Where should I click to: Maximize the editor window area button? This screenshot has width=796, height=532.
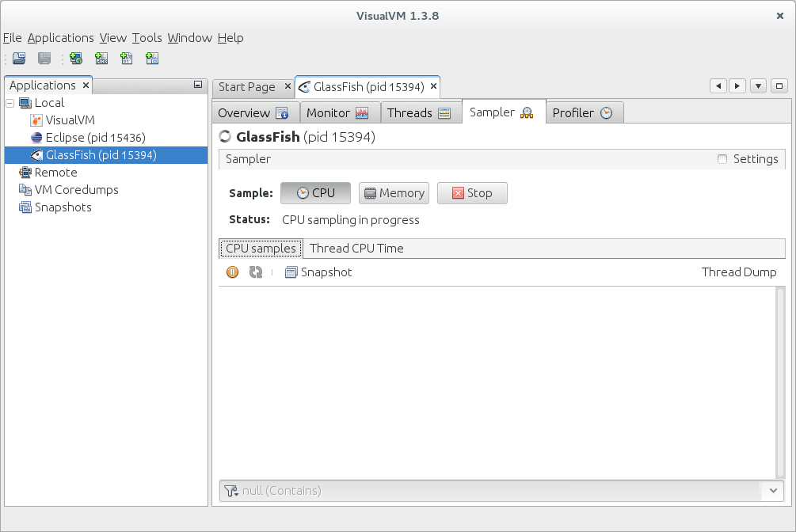click(779, 85)
